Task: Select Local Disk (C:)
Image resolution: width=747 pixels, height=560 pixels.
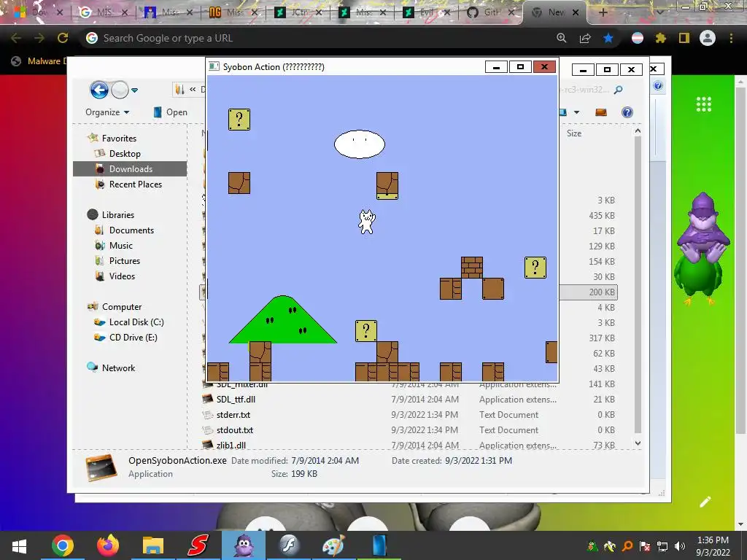Action: pyautogui.click(x=136, y=322)
